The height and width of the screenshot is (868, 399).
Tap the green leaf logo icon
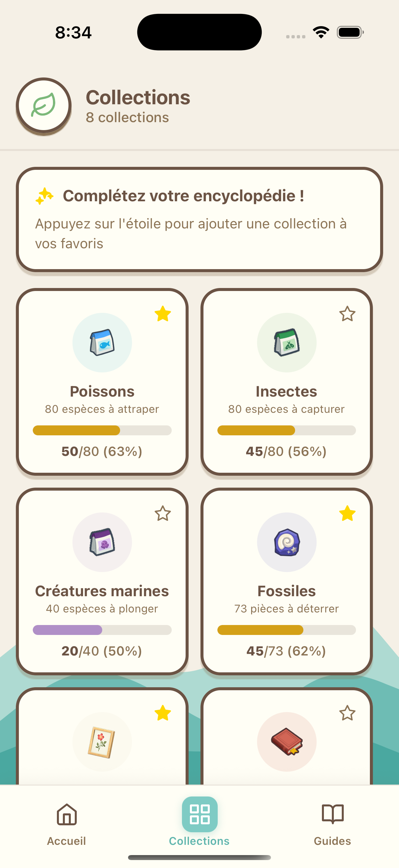click(x=43, y=106)
